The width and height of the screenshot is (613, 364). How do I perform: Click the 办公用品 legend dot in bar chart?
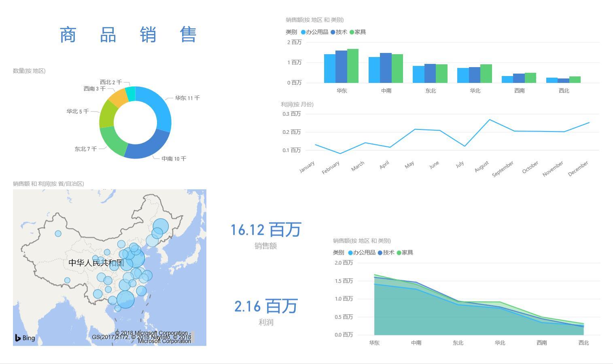[x=303, y=32]
